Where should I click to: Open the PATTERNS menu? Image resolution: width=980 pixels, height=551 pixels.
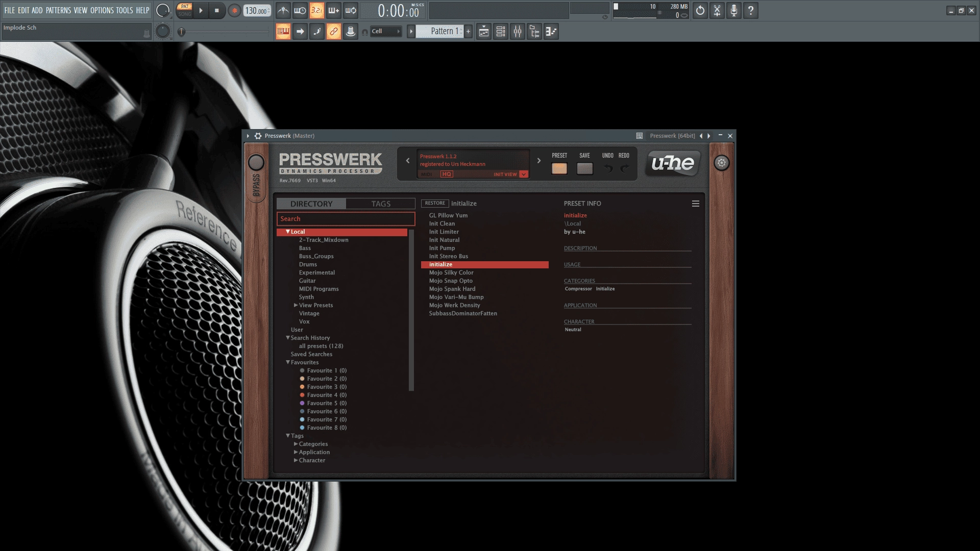coord(59,10)
